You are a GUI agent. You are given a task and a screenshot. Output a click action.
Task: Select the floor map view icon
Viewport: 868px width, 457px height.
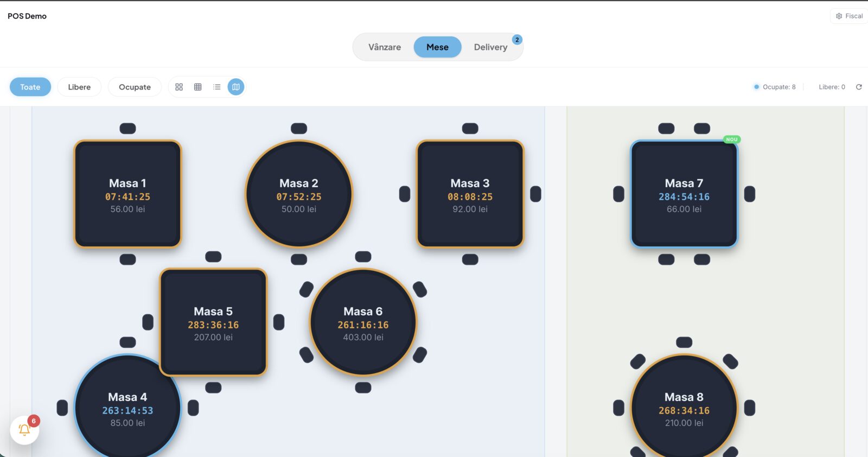[x=236, y=87]
